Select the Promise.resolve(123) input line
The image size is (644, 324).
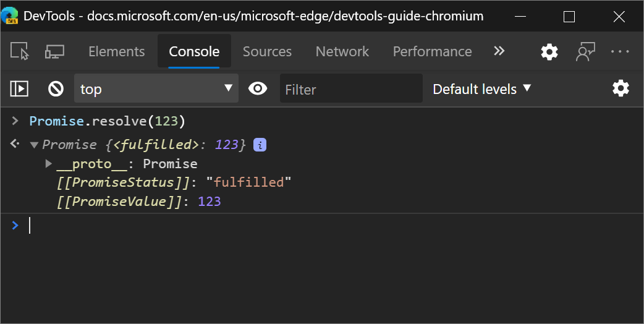click(x=107, y=121)
